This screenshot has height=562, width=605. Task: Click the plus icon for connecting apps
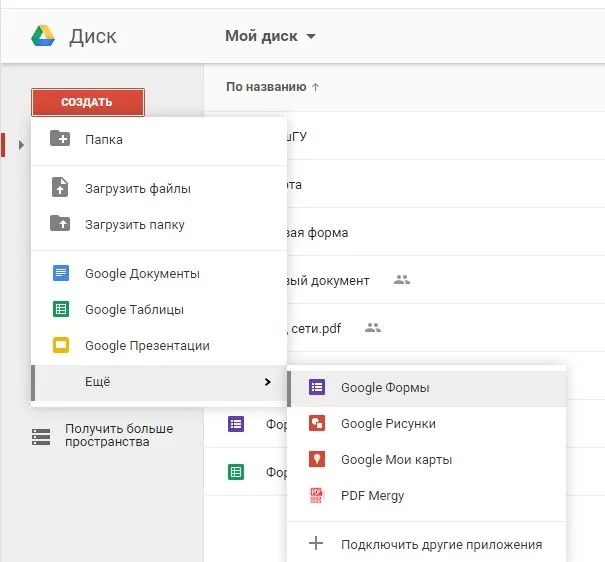pos(316,543)
